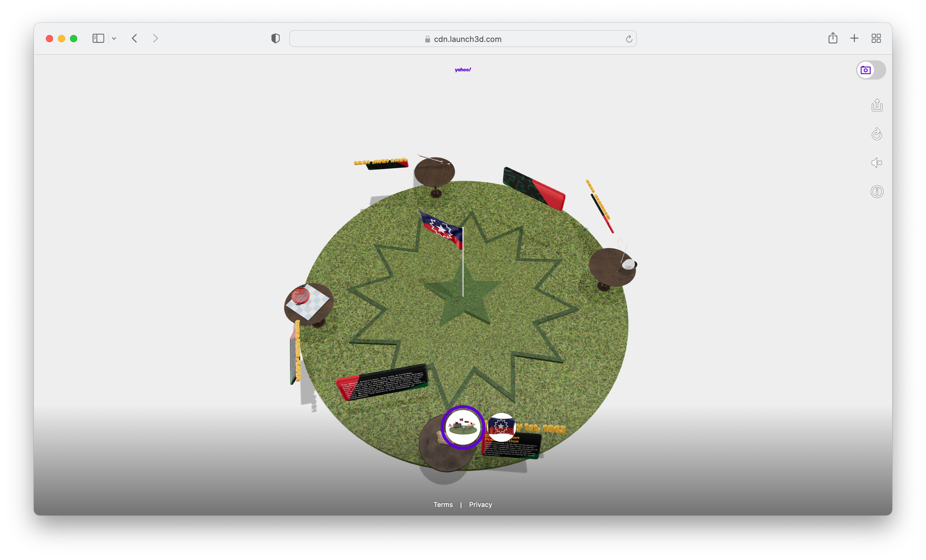This screenshot has width=926, height=560.
Task: Click the Safari toolbar share button
Action: pyautogui.click(x=832, y=38)
